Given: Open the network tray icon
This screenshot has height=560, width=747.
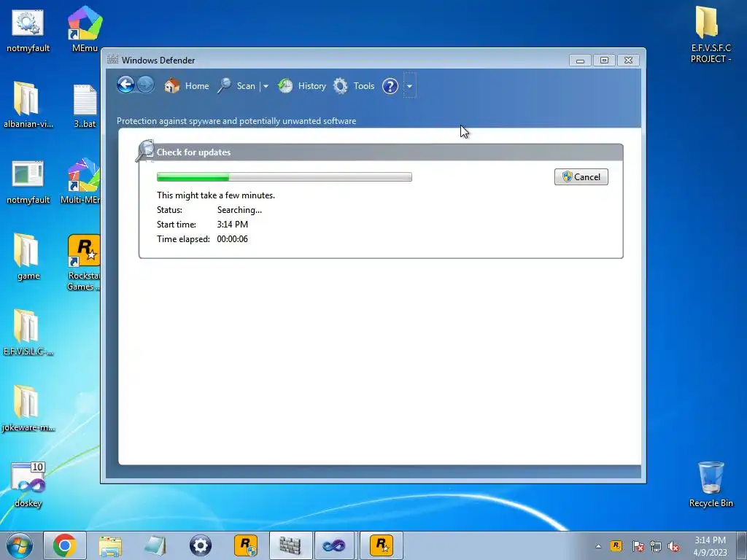Looking at the screenshot, I should click(x=656, y=546).
